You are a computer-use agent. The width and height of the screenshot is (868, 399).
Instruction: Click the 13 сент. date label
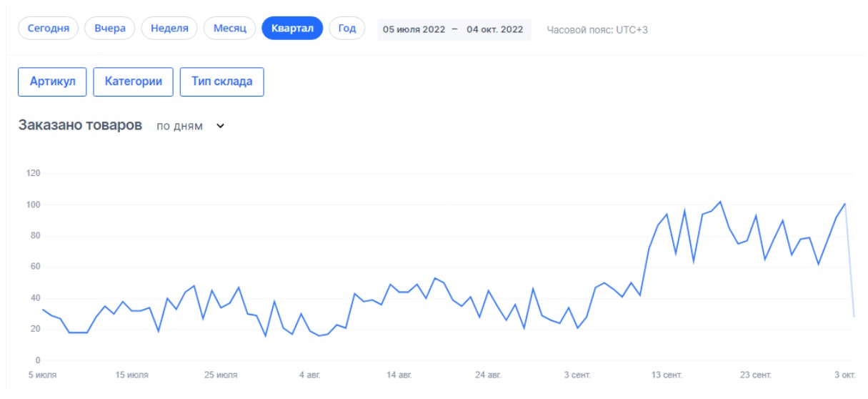(667, 375)
